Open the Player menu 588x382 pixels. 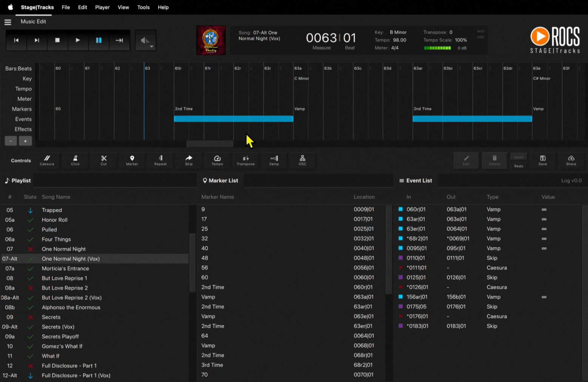[x=102, y=7]
